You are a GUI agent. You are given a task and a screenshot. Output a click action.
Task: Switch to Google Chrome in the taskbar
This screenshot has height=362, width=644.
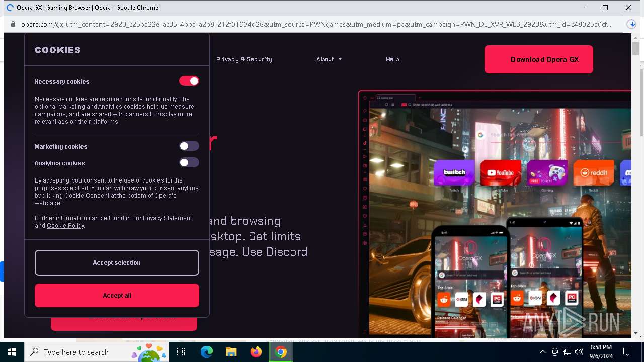point(281,352)
